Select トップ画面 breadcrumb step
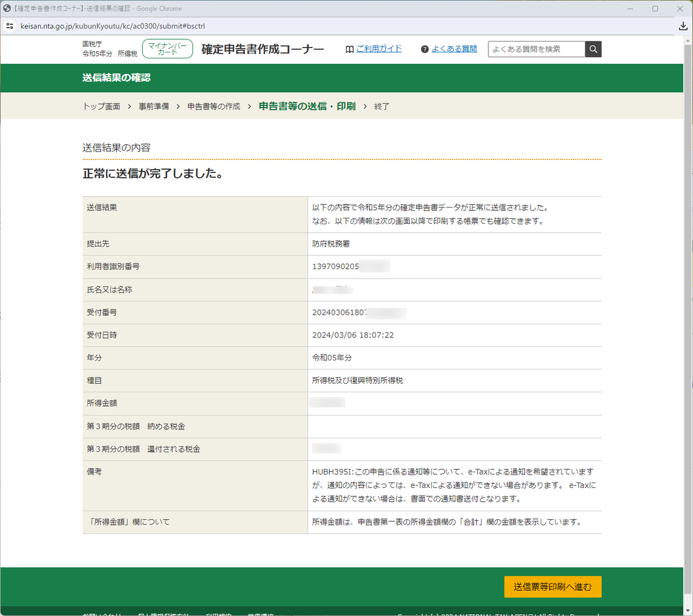The height and width of the screenshot is (616, 693). [102, 106]
